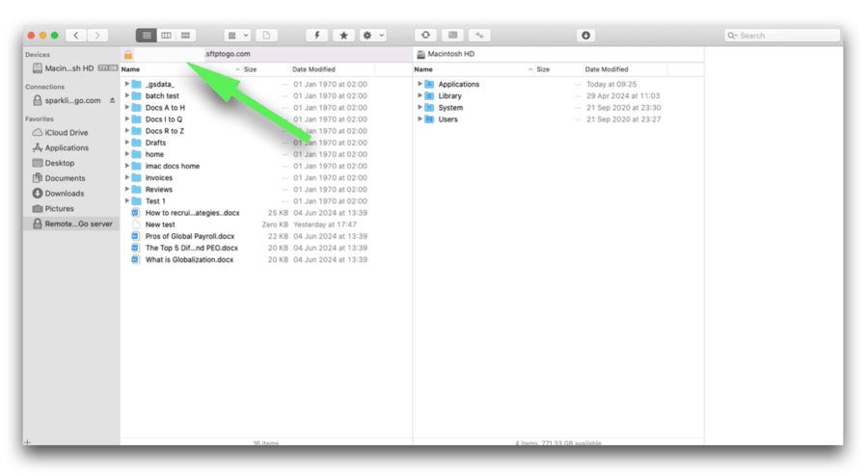Sort right pane by Date Modified
868x476 pixels.
[x=626, y=69]
